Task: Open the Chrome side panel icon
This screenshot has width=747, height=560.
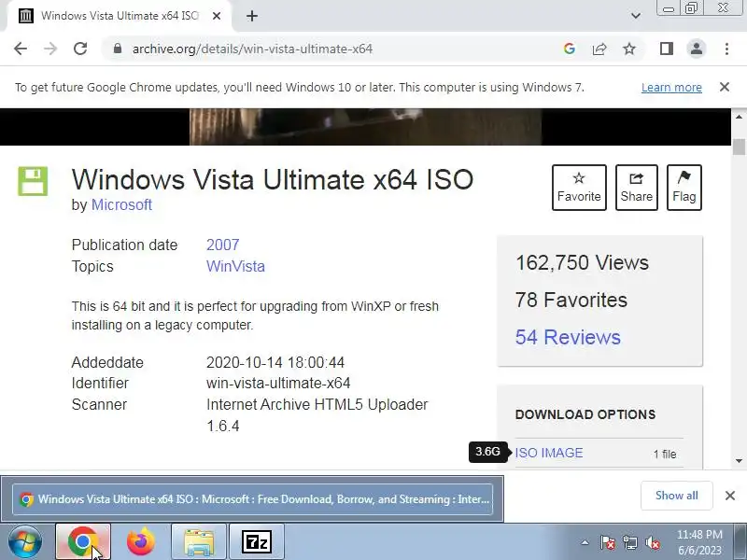Action: tap(667, 49)
